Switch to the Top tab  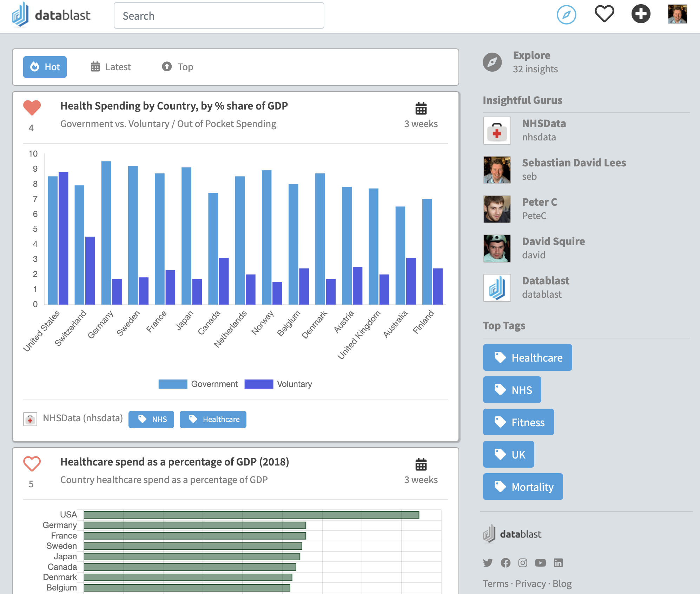[x=178, y=67]
